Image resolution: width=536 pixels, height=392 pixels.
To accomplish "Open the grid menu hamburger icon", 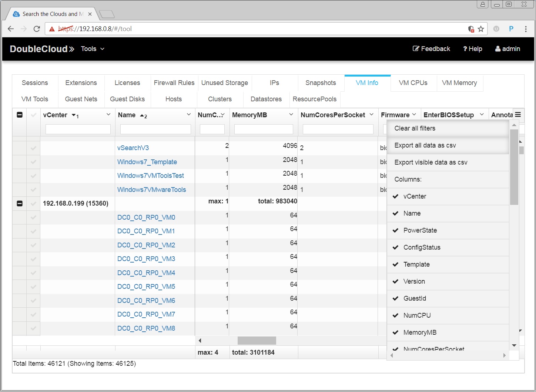I will pos(518,115).
